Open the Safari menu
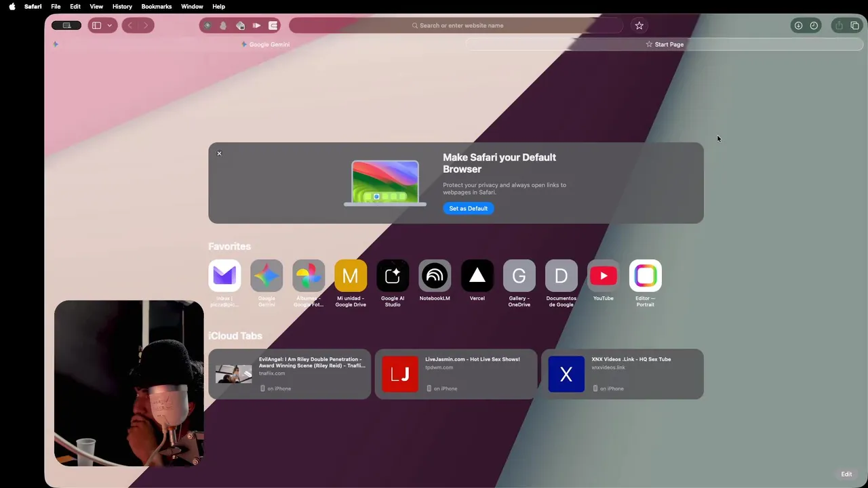 click(33, 7)
